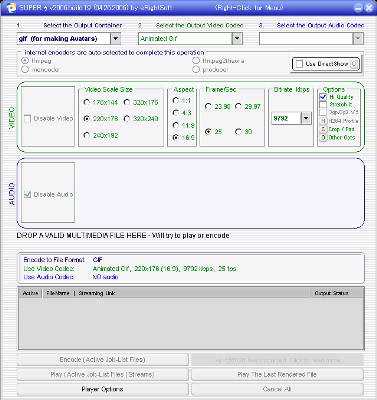The height and width of the screenshot is (400, 377).
Task: Choose video scale size 240x192
Action: pos(87,135)
